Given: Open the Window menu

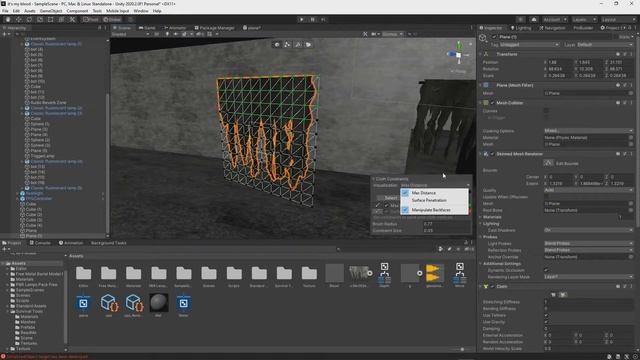Looking at the screenshot, I should point(141,11).
